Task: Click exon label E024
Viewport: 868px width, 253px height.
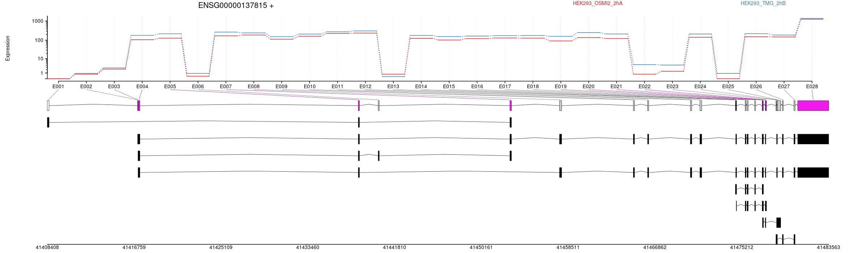Action: pyautogui.click(x=700, y=86)
